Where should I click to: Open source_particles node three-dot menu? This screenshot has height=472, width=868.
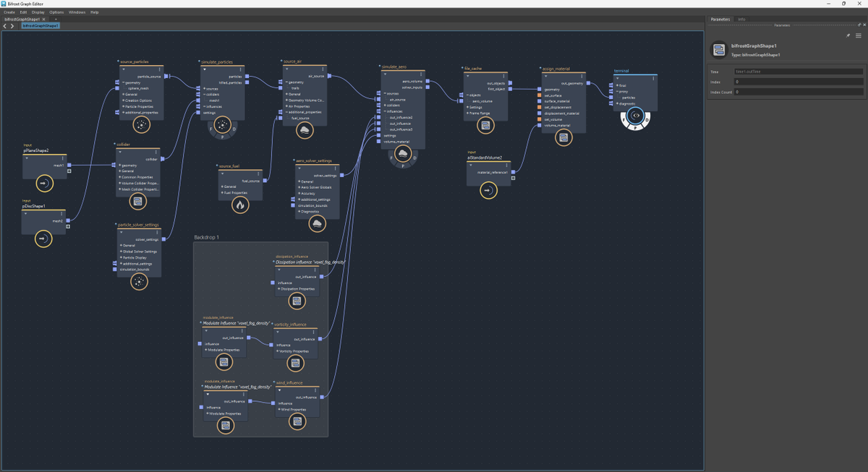(x=160, y=69)
